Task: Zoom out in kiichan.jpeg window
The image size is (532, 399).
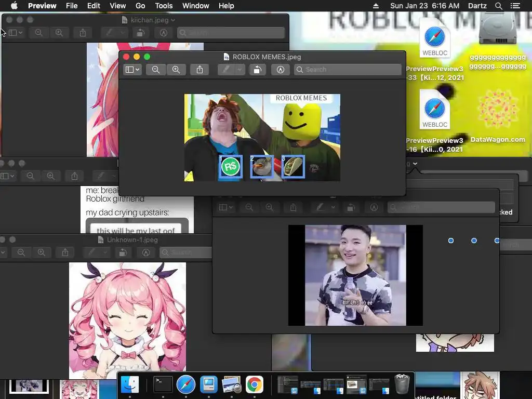Action: tap(38, 33)
